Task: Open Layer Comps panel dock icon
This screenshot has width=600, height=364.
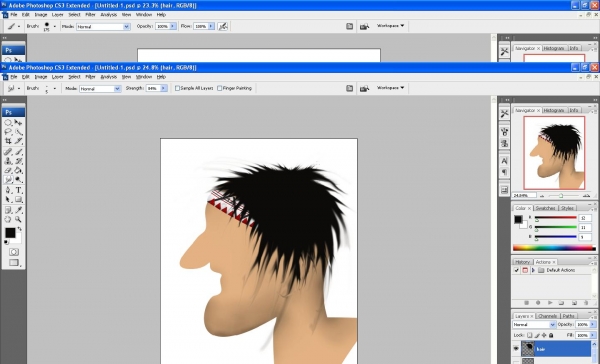Action: 504,189
